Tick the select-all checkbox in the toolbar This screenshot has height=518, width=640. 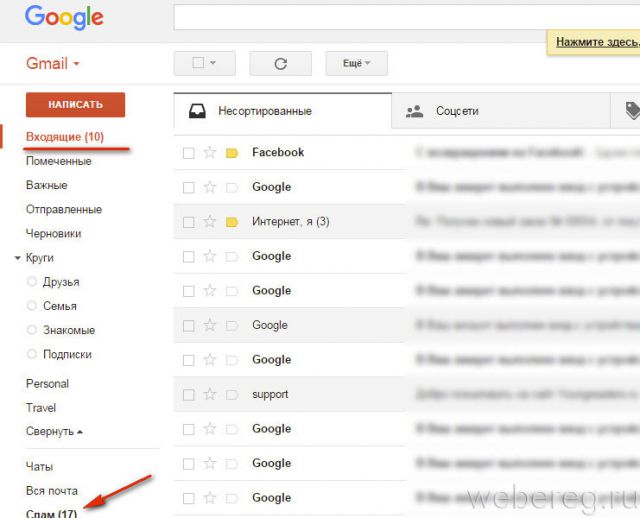click(198, 63)
